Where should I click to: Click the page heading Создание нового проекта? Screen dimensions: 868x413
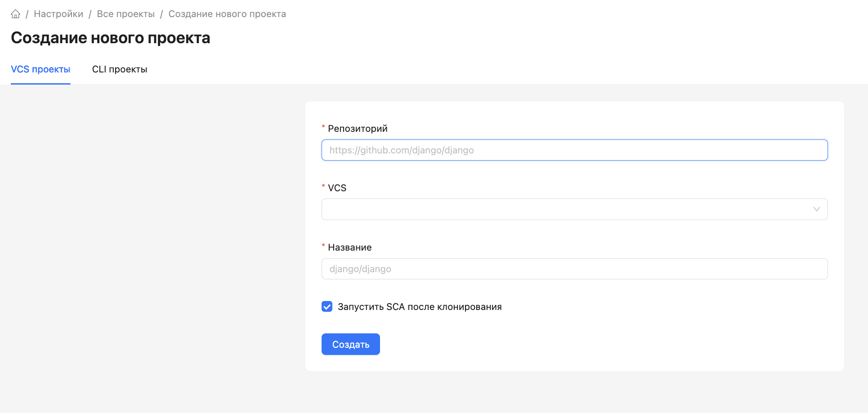[x=111, y=38]
